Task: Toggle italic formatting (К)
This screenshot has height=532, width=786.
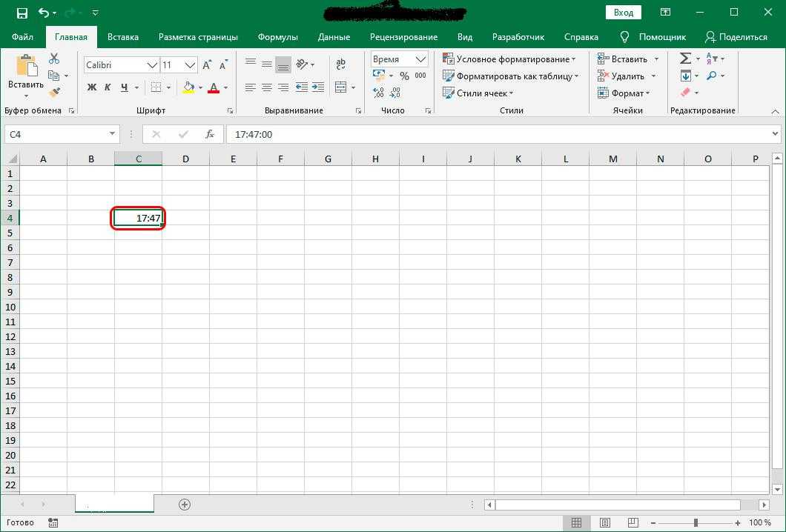Action: (x=108, y=87)
